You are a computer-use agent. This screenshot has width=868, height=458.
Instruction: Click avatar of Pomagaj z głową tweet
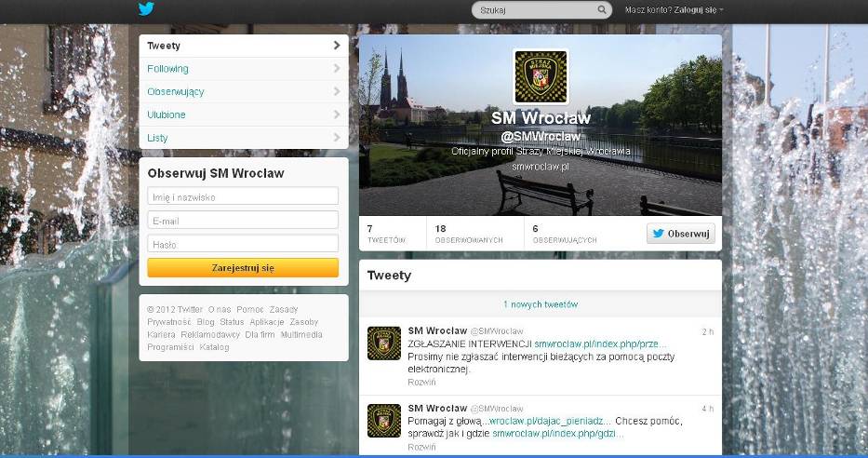click(x=384, y=421)
